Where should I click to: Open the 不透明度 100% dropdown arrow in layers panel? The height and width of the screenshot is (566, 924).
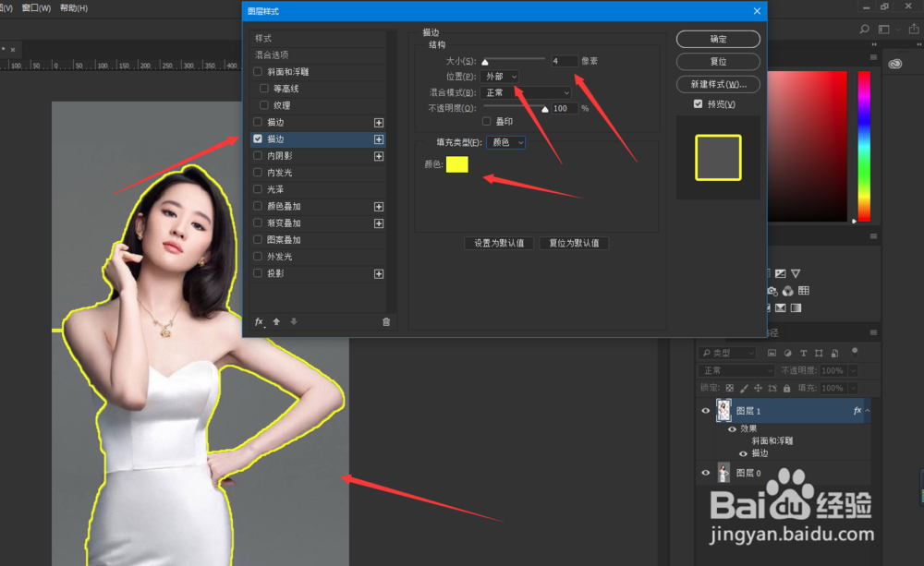click(853, 371)
